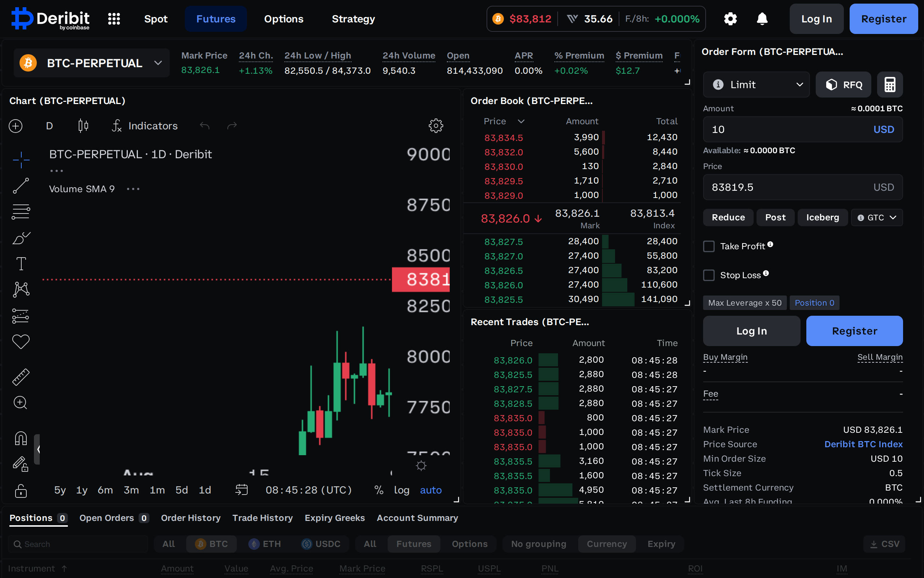The image size is (924, 578).
Task: Open the GTC time-in-force dropdown
Action: (x=877, y=217)
